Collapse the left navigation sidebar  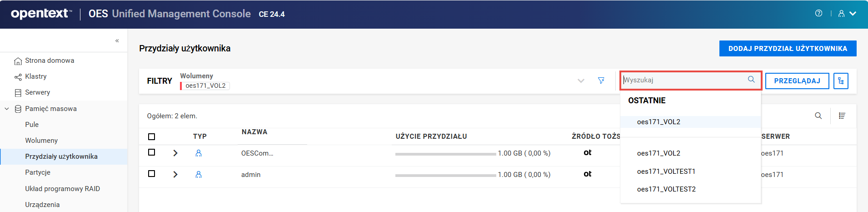coord(117,40)
